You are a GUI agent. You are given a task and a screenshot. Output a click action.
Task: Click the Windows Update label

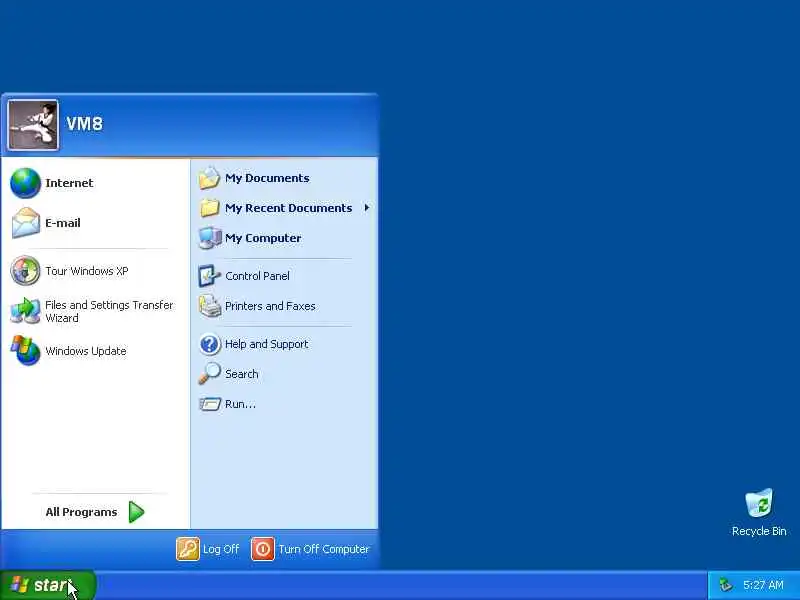coord(86,351)
